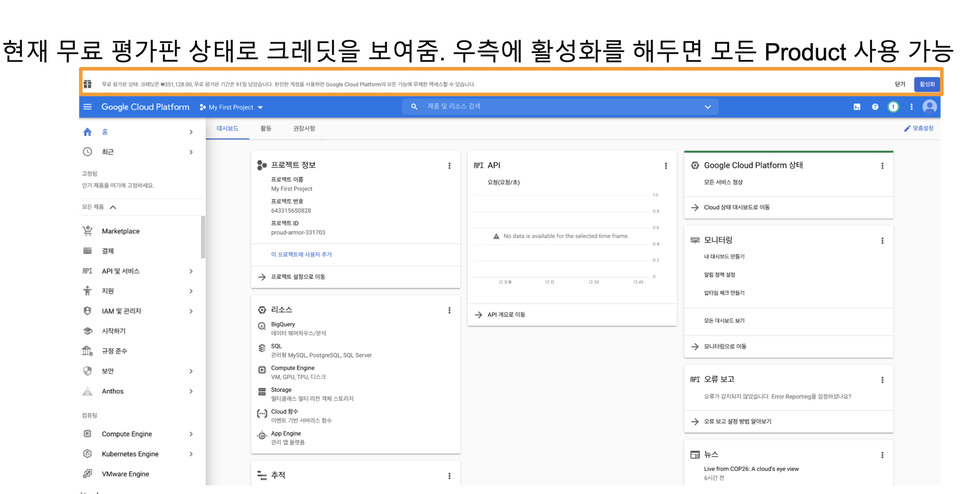Activate Cloud Shell terminal icon
Viewport: 980px width, 494px height.
(857, 107)
